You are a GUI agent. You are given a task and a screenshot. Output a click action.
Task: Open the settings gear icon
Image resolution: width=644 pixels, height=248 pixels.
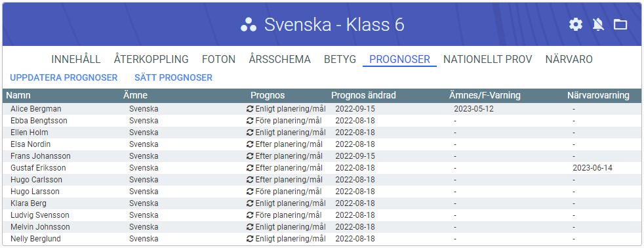[575, 25]
